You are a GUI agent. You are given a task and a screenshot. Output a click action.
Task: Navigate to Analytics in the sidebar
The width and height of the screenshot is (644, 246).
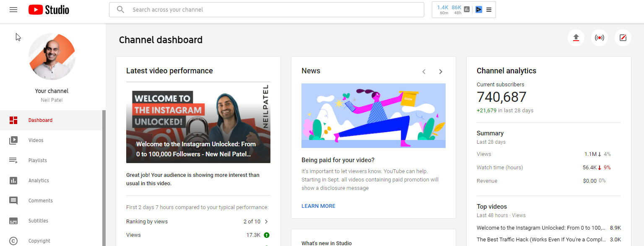tap(13, 180)
